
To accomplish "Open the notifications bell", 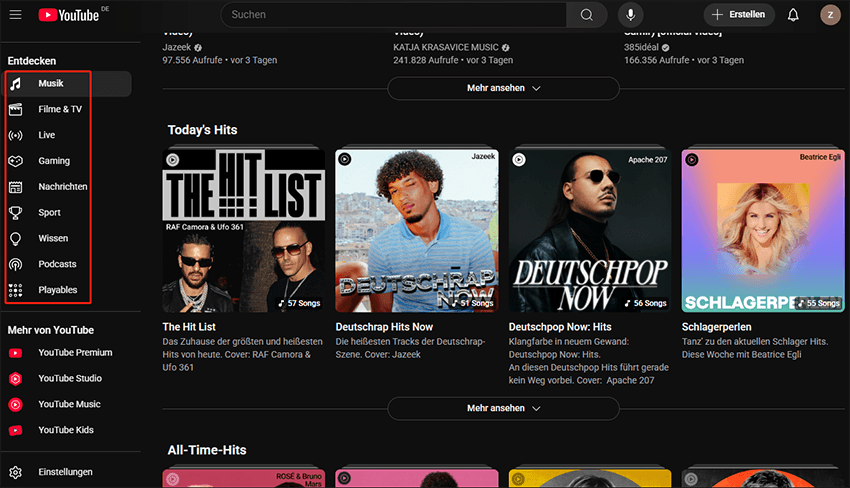I will point(793,15).
